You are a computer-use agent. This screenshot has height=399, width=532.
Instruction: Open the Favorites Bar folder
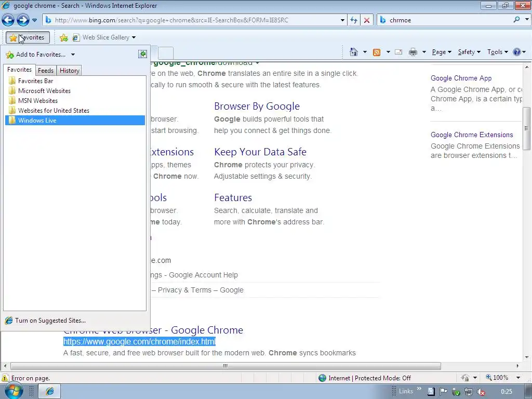(x=75, y=81)
